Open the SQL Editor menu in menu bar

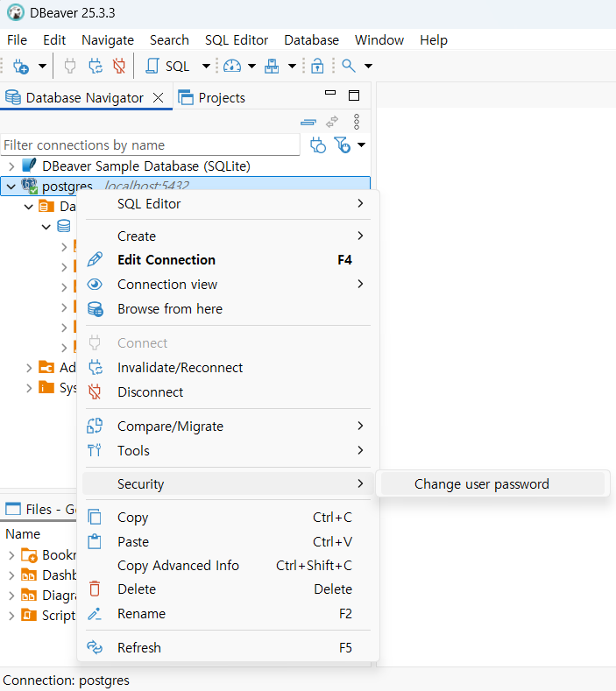pyautogui.click(x=237, y=40)
